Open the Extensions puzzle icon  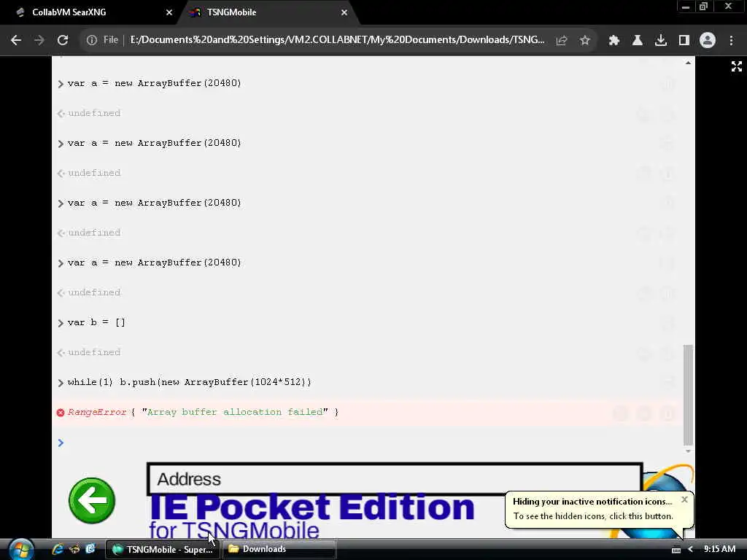614,41
